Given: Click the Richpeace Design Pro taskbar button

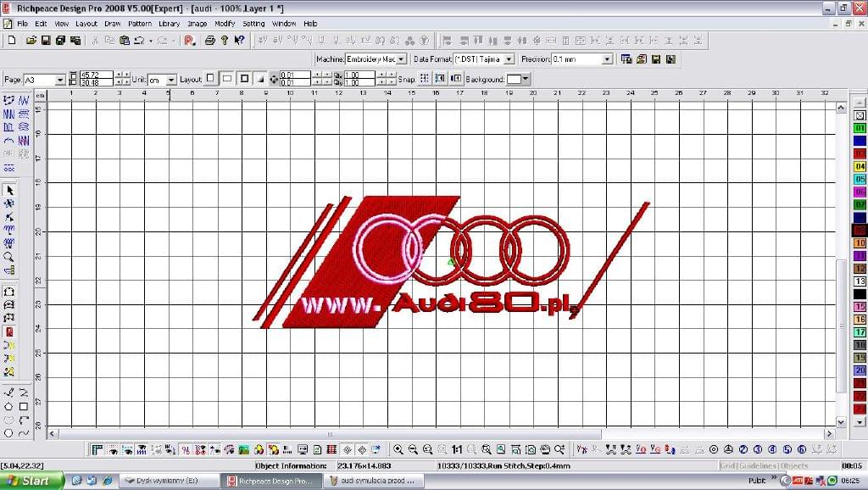Looking at the screenshot, I should point(272,481).
